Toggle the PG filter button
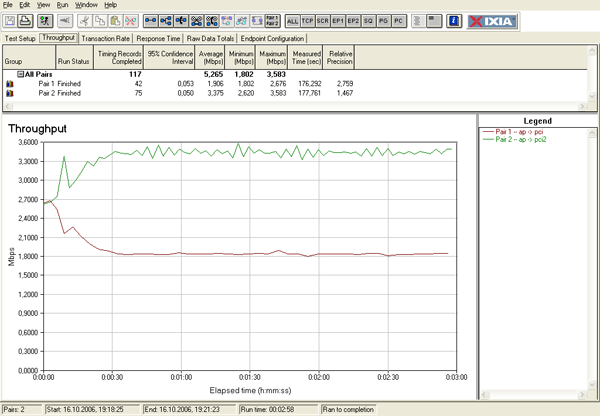The height and width of the screenshot is (416, 600). (x=383, y=21)
